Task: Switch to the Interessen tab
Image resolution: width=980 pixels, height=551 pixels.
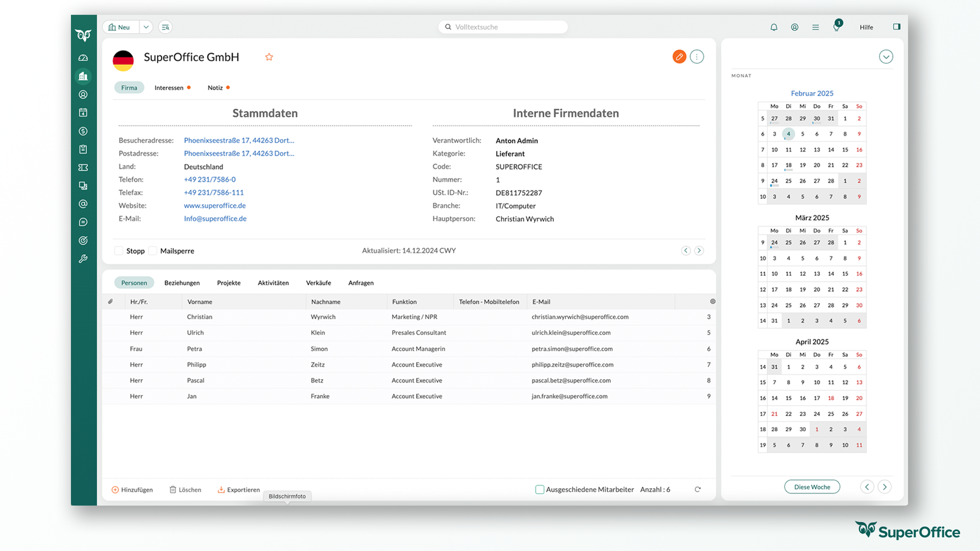Action: click(x=169, y=88)
